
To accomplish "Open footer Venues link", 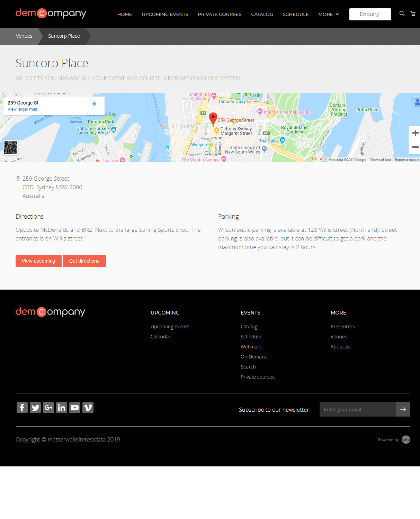I will click(339, 337).
